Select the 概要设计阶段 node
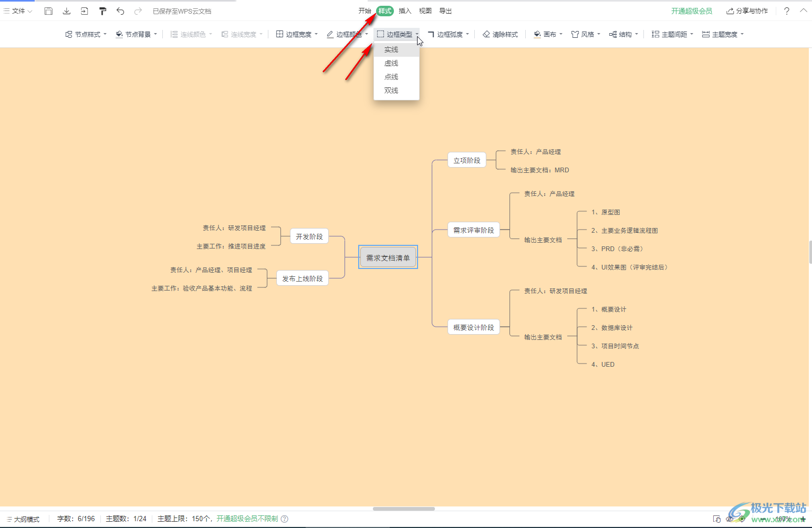 tap(474, 327)
